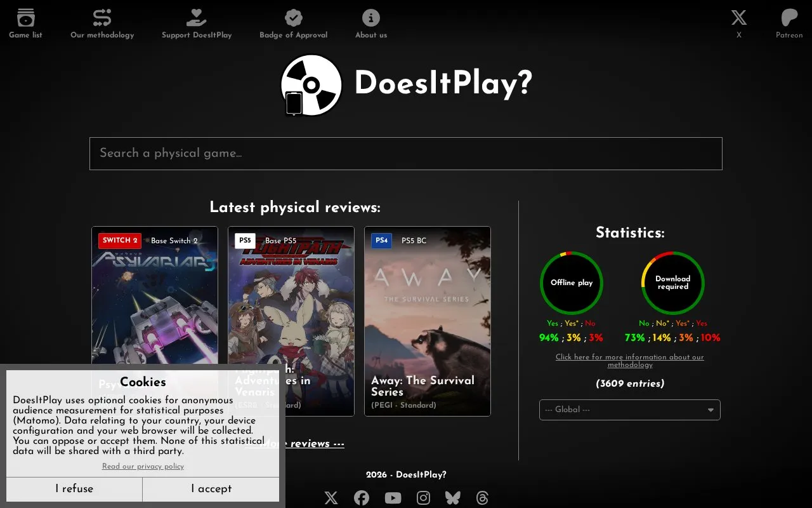Open footer YouTube icon
The width and height of the screenshot is (812, 508).
[393, 498]
